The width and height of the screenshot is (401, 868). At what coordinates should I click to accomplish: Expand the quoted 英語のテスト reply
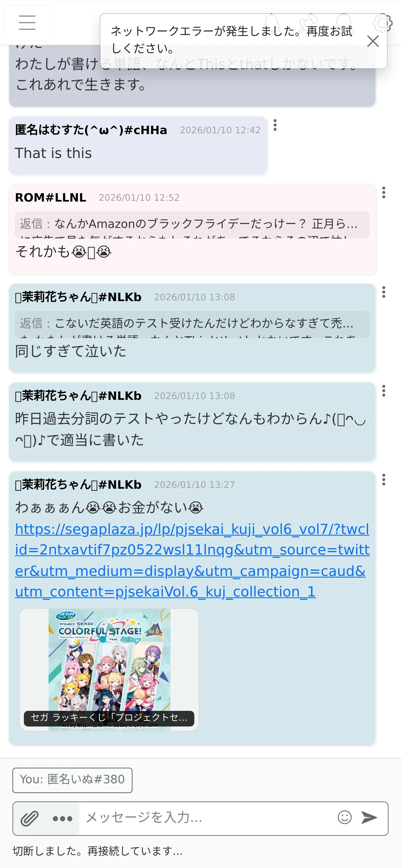pyautogui.click(x=192, y=324)
